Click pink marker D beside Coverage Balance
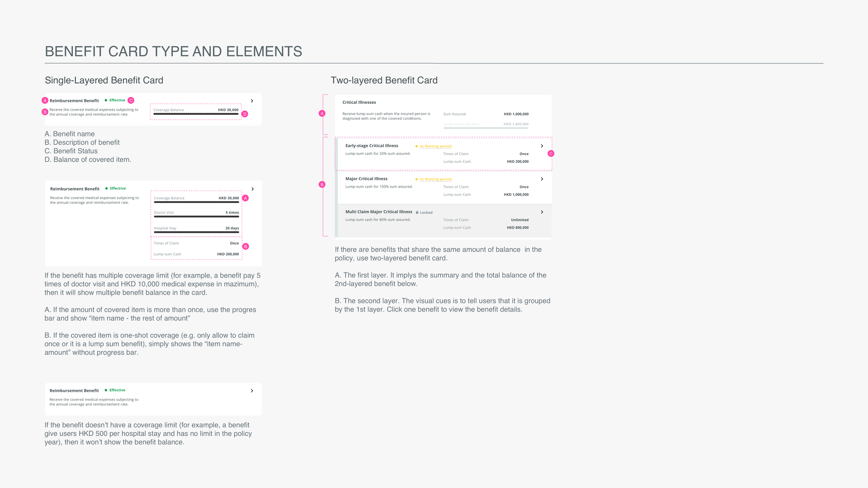Viewport: 868px width, 488px height. [x=245, y=114]
